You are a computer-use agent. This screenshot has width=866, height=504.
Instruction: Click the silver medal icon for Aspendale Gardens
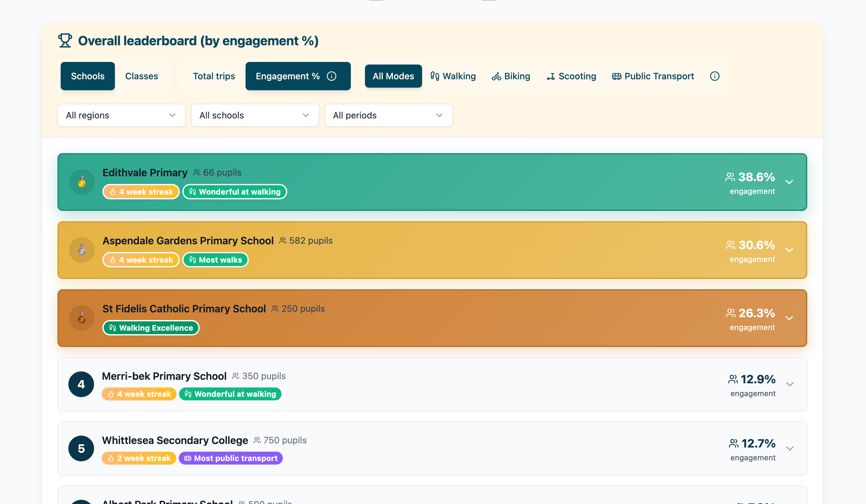(82, 250)
